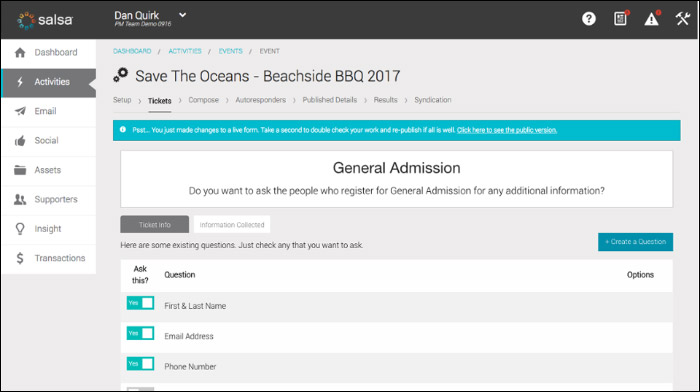Viewport: 700px width, 392px height.
Task: Click the Salsa logo
Action: pos(45,20)
